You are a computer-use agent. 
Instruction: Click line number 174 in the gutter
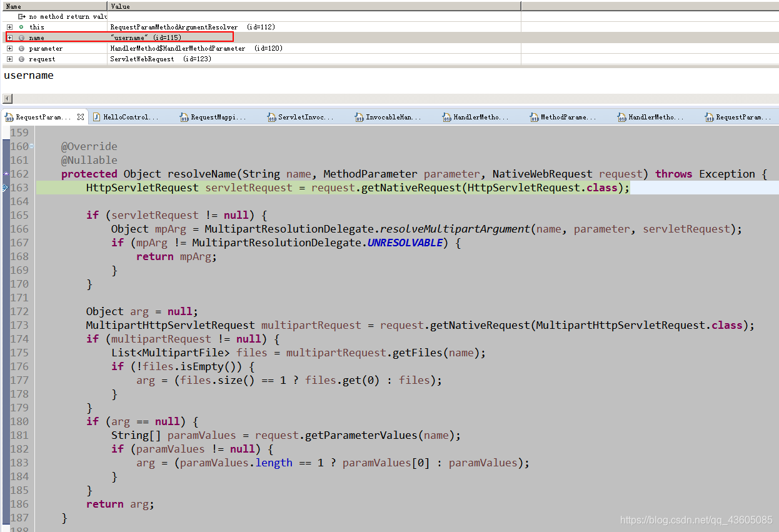point(19,339)
